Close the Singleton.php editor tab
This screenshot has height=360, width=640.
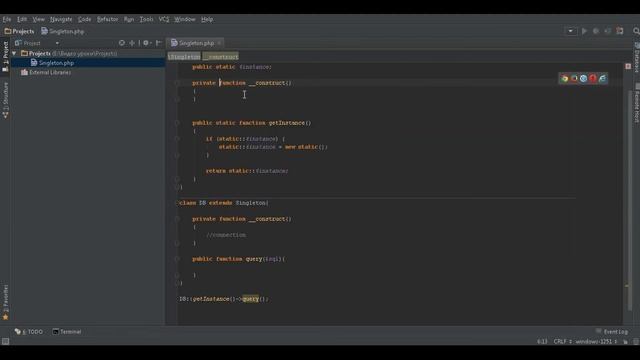coord(219,43)
